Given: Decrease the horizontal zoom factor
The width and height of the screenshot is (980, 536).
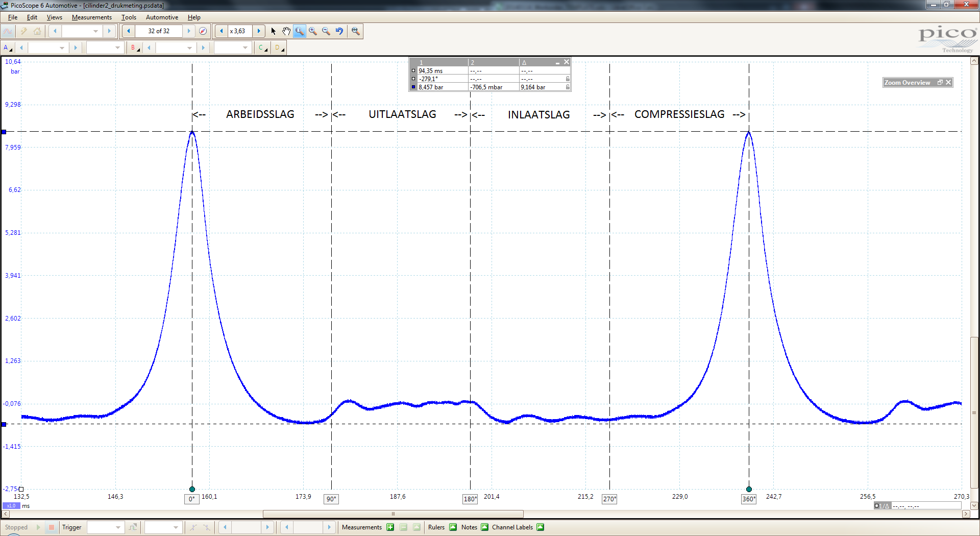Looking at the screenshot, I should tap(221, 31).
